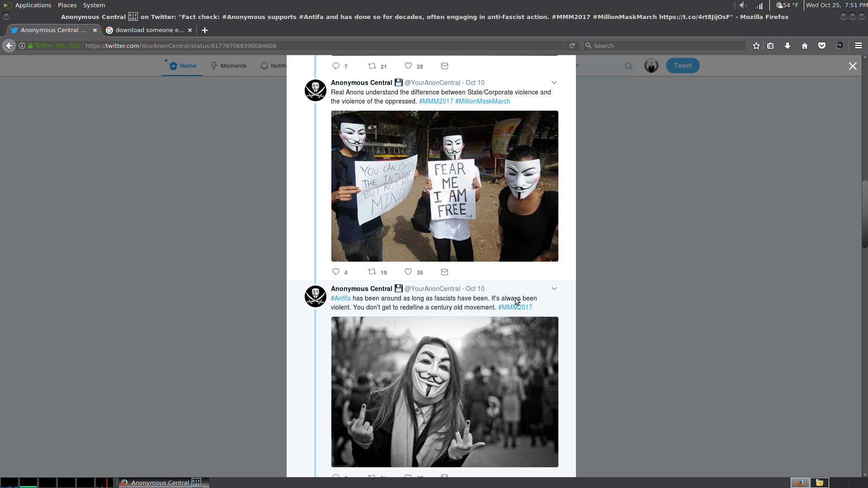Open #MMM2017 hashtag in the Antifa tweet
Image resolution: width=868 pixels, height=488 pixels.
tap(515, 307)
